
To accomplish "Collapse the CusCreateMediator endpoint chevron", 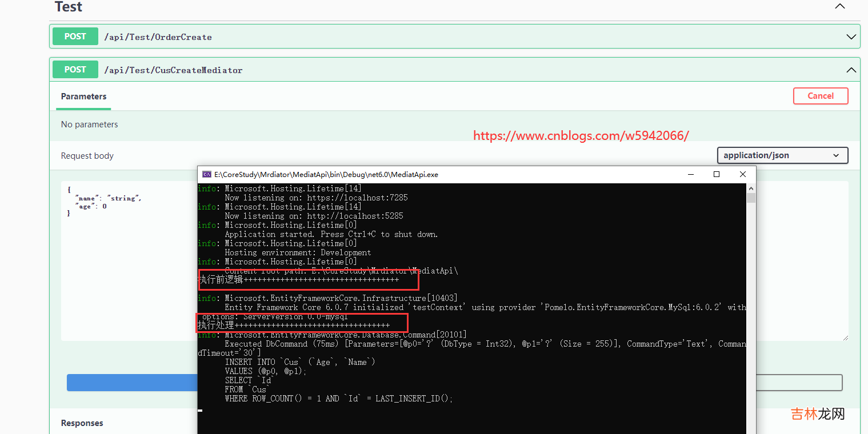I will coord(851,70).
